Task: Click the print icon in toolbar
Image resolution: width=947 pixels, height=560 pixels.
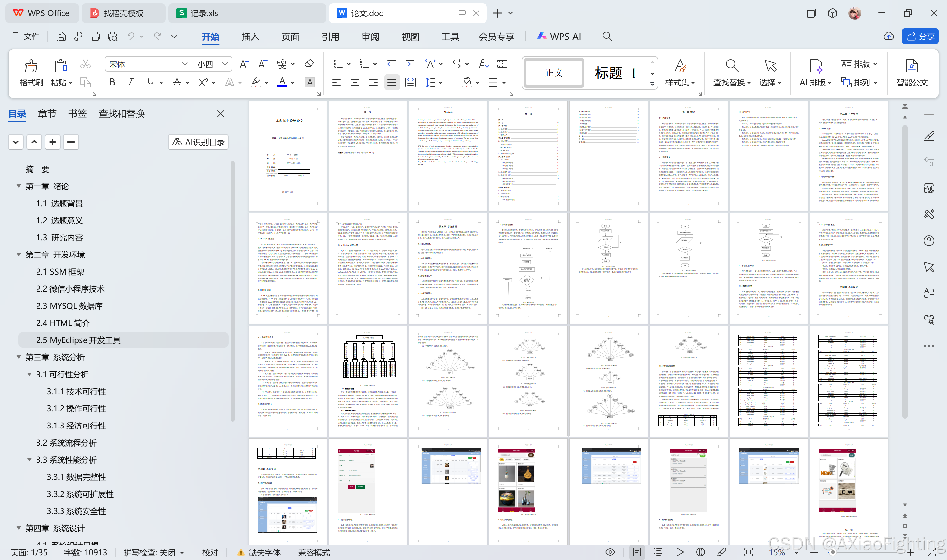Action: pyautogui.click(x=95, y=36)
